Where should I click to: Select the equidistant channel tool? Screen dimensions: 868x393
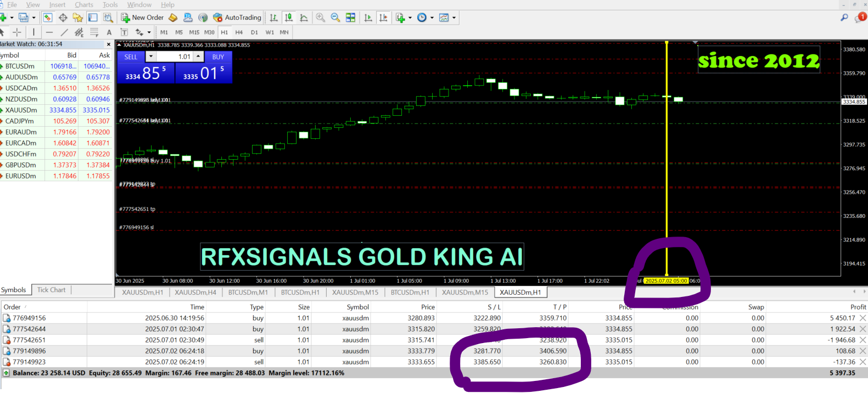click(79, 32)
